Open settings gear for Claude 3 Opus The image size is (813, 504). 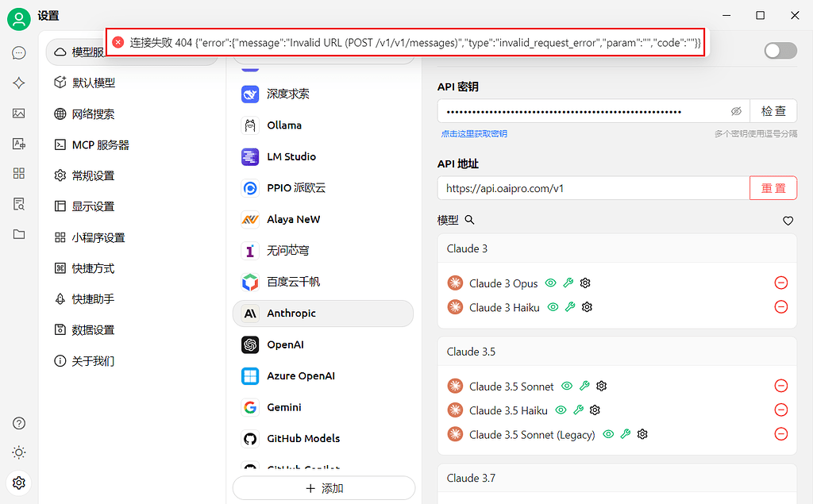click(x=585, y=283)
